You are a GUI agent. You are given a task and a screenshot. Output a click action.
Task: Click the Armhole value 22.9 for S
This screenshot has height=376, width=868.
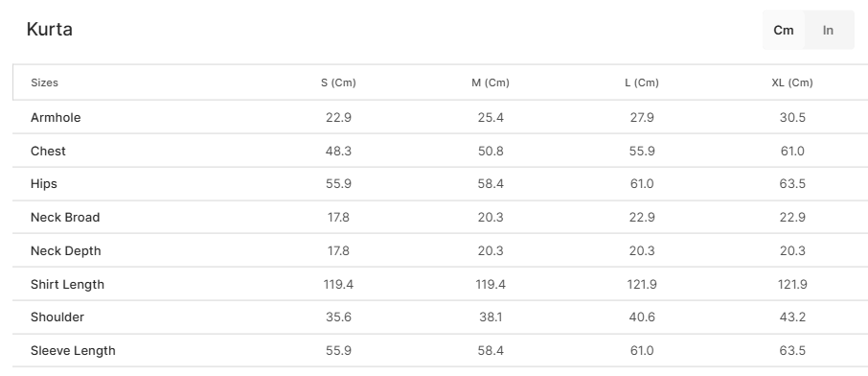click(x=338, y=118)
